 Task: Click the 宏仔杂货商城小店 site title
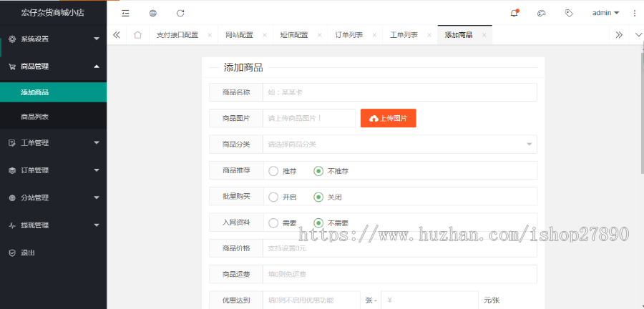point(52,13)
